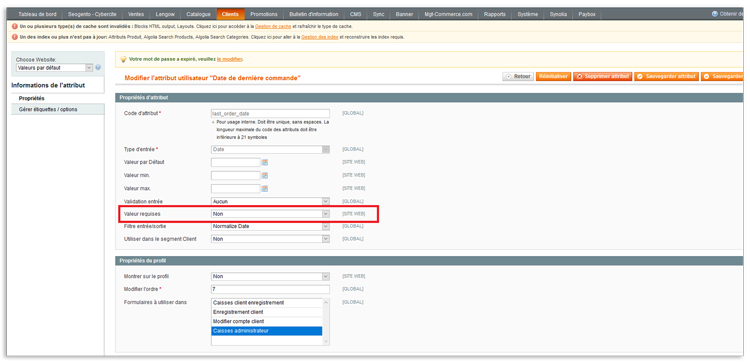Follow the Gestion de cache link
This screenshot has width=750, height=363.
point(273,26)
